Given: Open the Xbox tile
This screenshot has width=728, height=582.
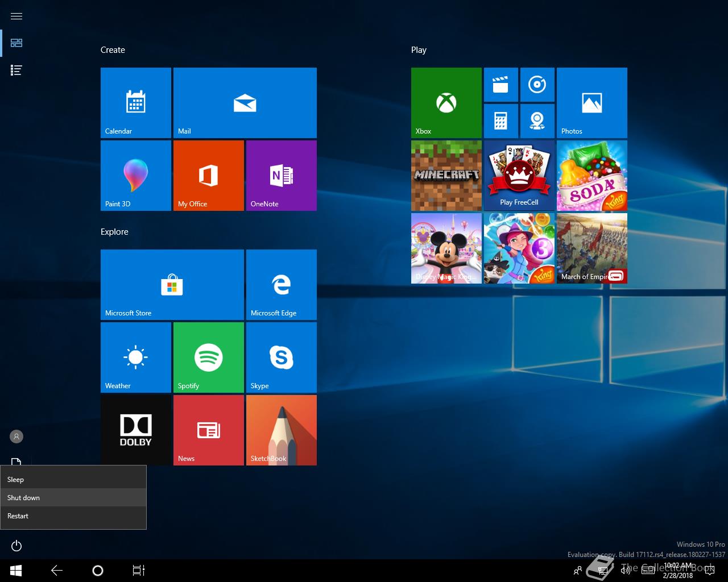Looking at the screenshot, I should pyautogui.click(x=446, y=103).
